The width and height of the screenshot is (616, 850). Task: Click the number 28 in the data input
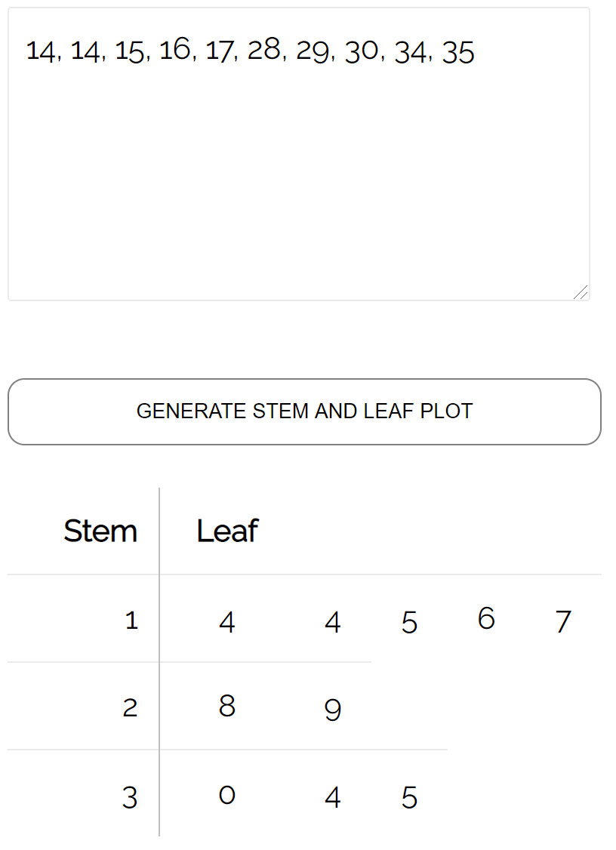264,51
